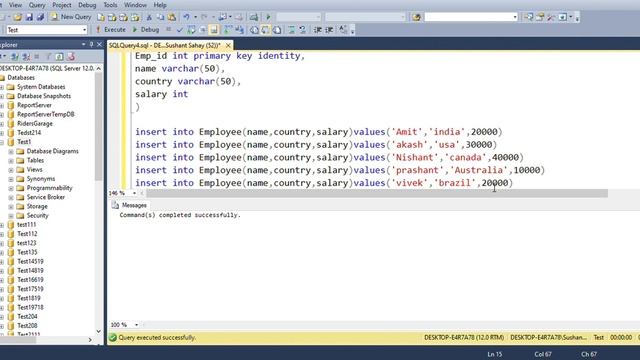Switch output to Results to Grid
Image resolution: width=640 pixels, height=360 pixels.
(x=266, y=30)
